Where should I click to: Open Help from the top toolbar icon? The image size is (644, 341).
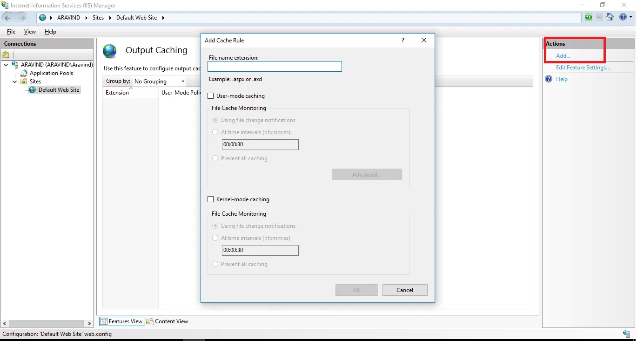coord(623,17)
